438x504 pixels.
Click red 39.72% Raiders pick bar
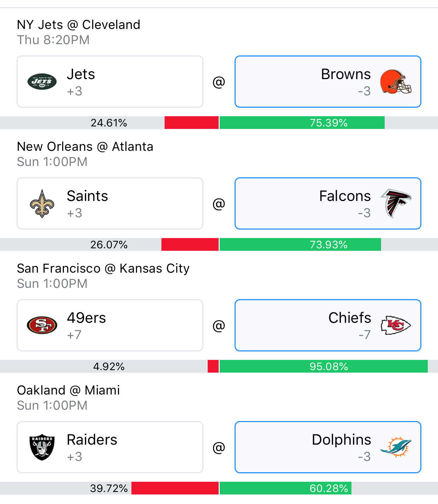[175, 488]
